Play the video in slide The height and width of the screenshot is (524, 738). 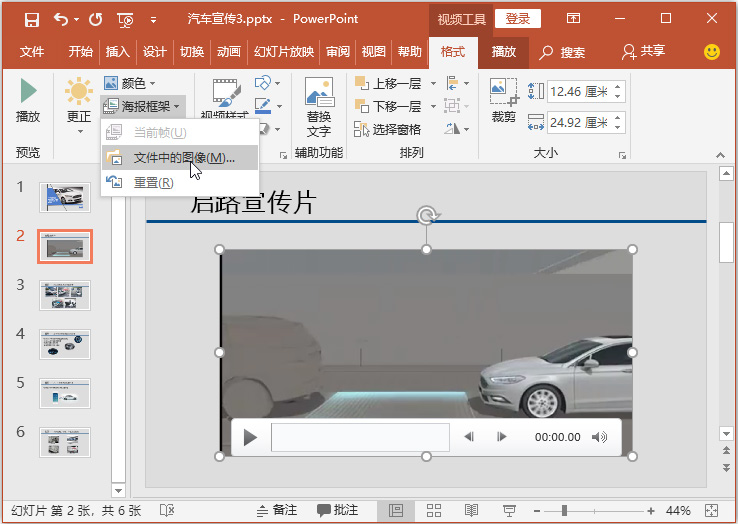pos(250,437)
